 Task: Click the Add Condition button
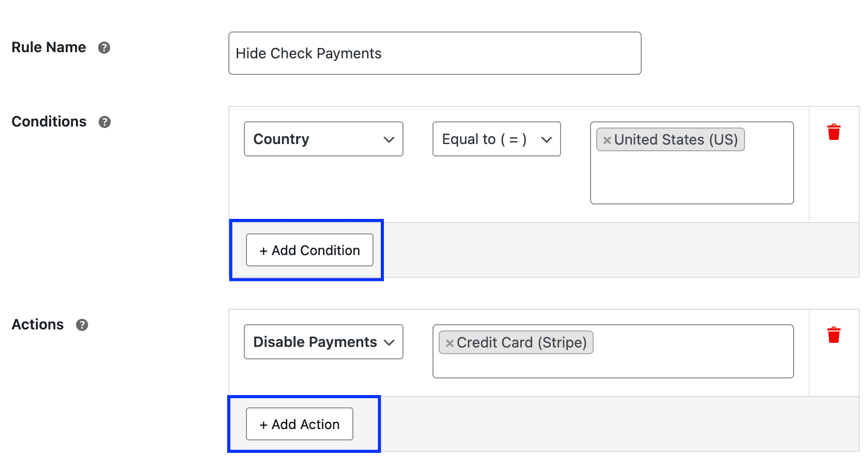click(x=309, y=250)
